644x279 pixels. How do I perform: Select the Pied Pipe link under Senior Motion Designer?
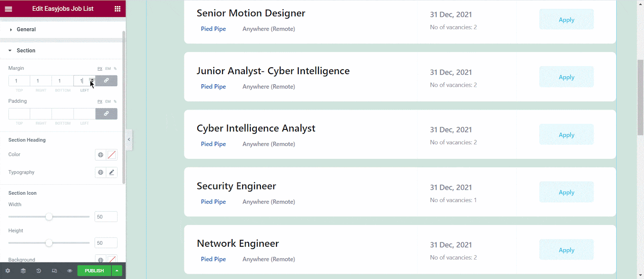pyautogui.click(x=213, y=29)
